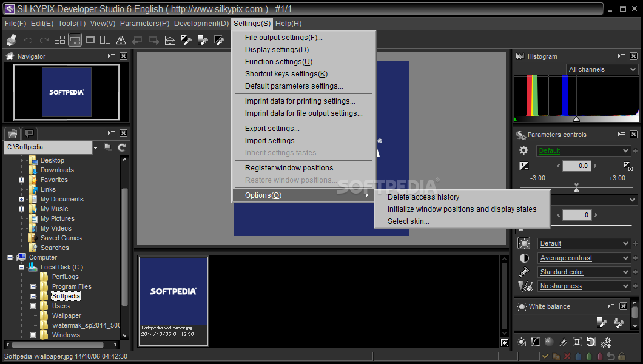This screenshot has width=643, height=364.
Task: Click the exposure bias value field 0.0
Action: [x=577, y=166]
